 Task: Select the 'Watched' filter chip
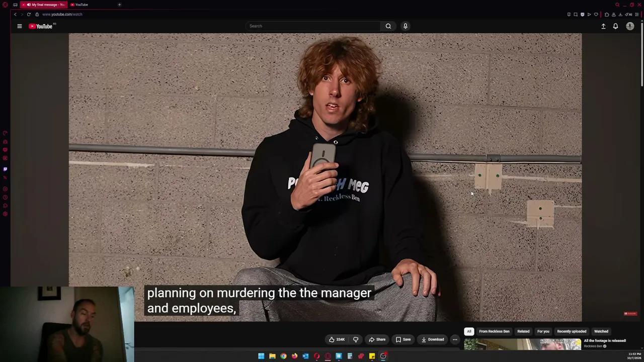[601, 331]
